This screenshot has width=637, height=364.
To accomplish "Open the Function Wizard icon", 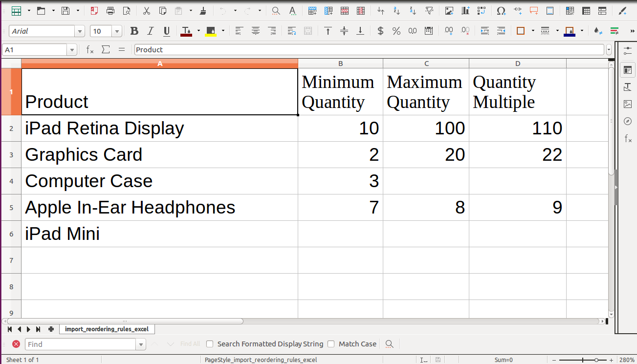I will coord(90,50).
